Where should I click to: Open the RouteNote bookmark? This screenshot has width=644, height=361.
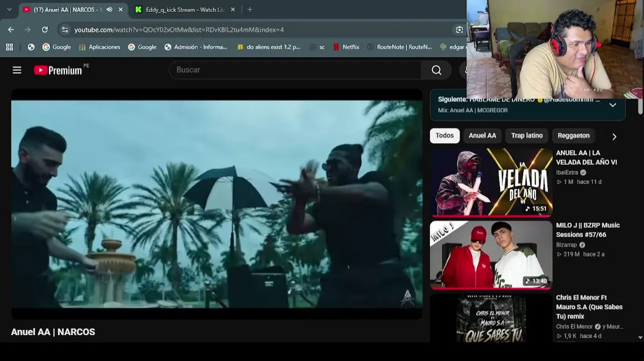click(399, 47)
